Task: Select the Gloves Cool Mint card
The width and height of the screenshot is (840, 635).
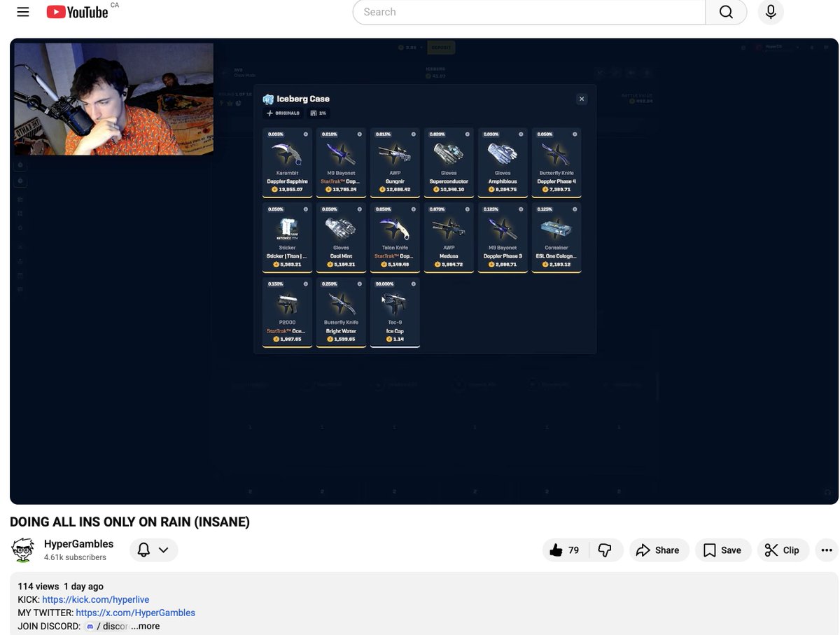Action: click(x=341, y=237)
